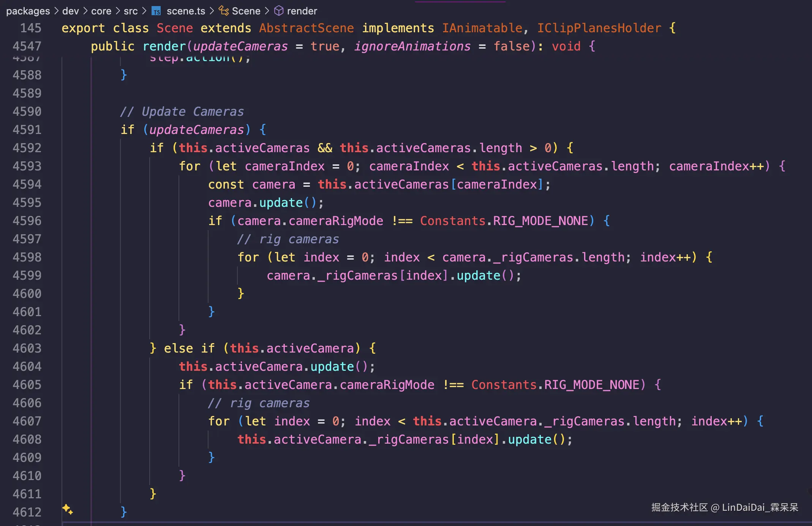Select the Scene class breadcrumb label
The width and height of the screenshot is (812, 526).
(x=246, y=11)
